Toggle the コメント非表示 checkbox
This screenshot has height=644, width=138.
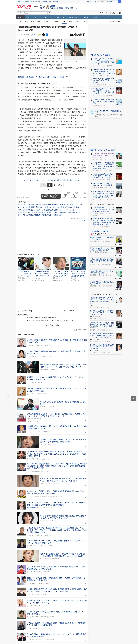pos(75,330)
